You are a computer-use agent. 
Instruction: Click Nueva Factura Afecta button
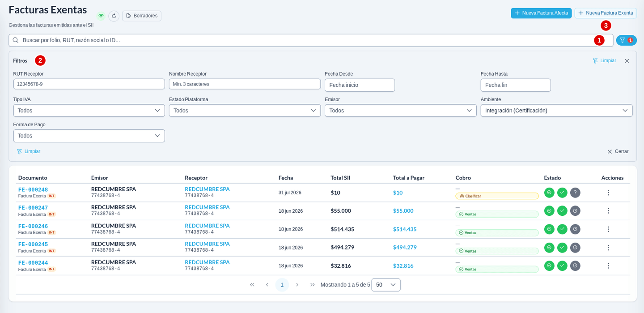pyautogui.click(x=541, y=13)
